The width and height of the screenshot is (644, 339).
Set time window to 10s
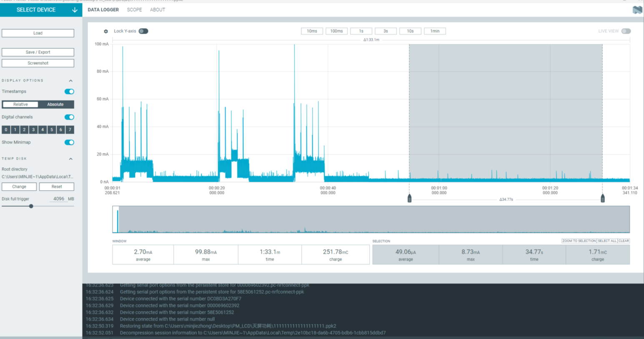(410, 31)
